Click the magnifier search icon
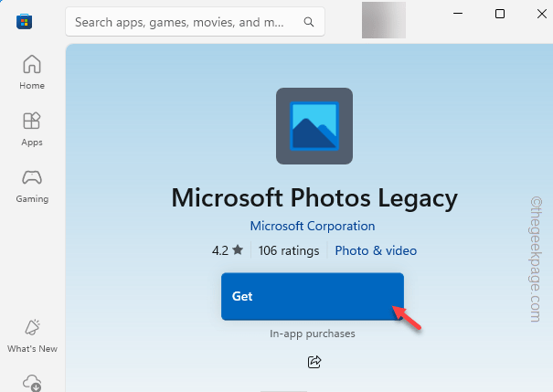The height and width of the screenshot is (392, 553). pyautogui.click(x=309, y=22)
